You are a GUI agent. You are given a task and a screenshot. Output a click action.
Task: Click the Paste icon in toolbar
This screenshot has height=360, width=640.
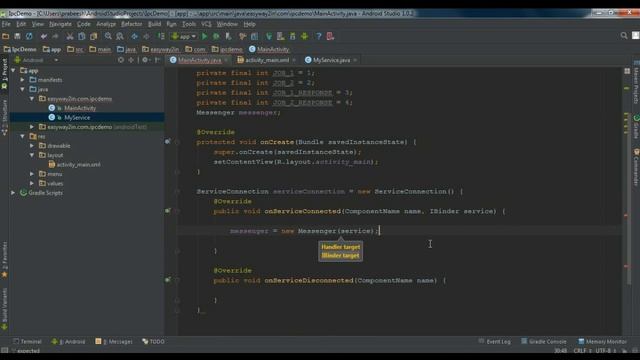coord(93,36)
